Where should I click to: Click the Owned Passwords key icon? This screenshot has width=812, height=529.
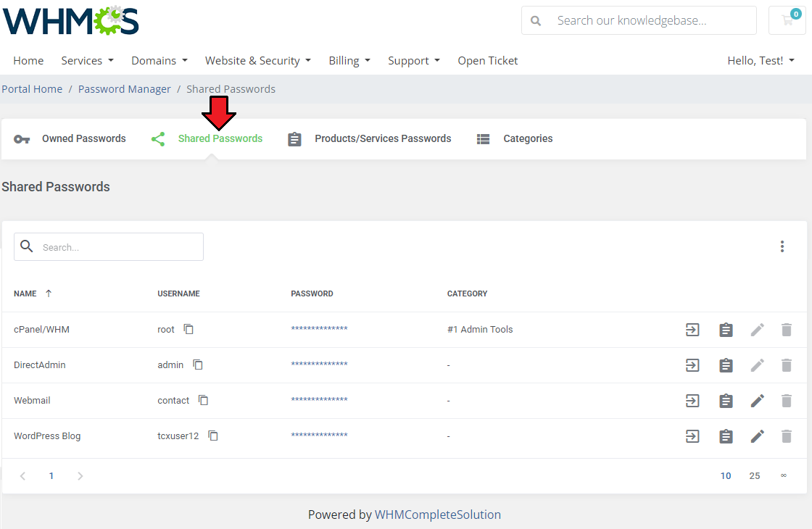click(22, 138)
